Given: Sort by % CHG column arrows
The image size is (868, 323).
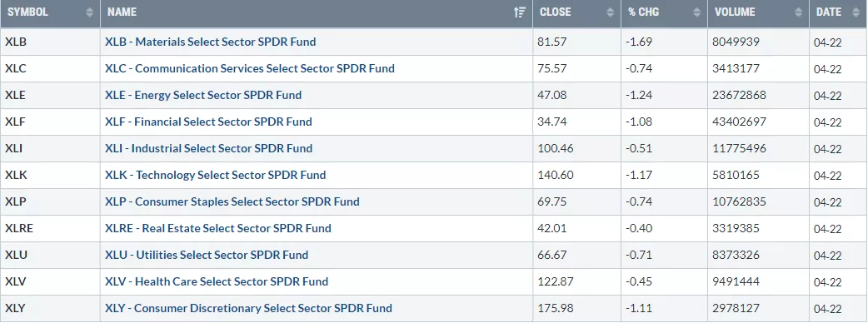Looking at the screenshot, I should [697, 12].
